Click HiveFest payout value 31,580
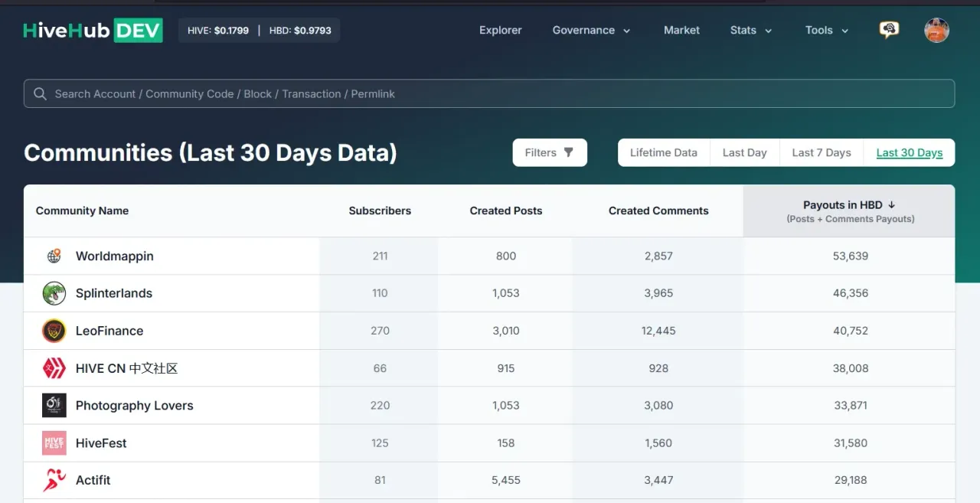 [x=851, y=443]
